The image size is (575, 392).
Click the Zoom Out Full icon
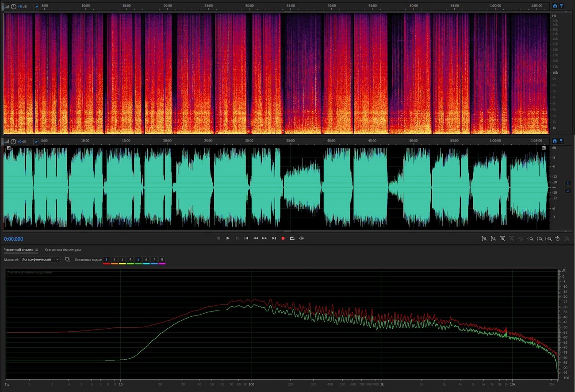coord(502,238)
